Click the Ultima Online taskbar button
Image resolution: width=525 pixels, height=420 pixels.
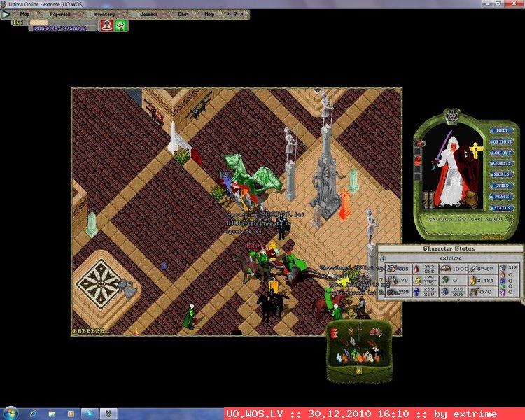click(108, 414)
